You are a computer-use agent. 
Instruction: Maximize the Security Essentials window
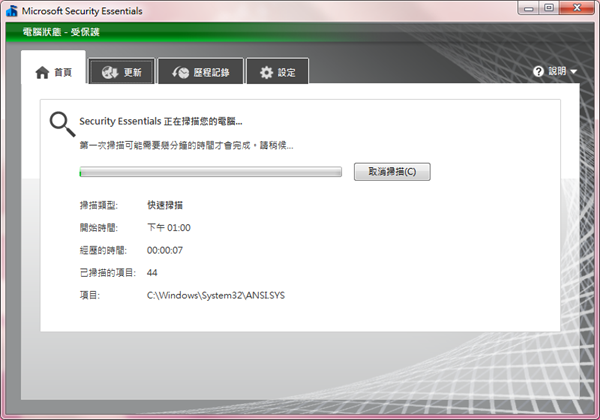tap(549, 8)
